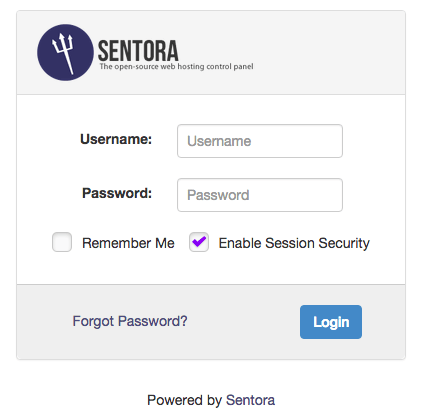Click the purple checkmark for session security

(x=199, y=241)
